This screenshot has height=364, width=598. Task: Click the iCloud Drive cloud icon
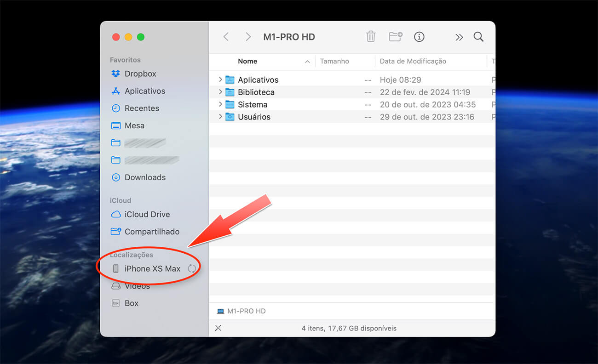pyautogui.click(x=116, y=215)
